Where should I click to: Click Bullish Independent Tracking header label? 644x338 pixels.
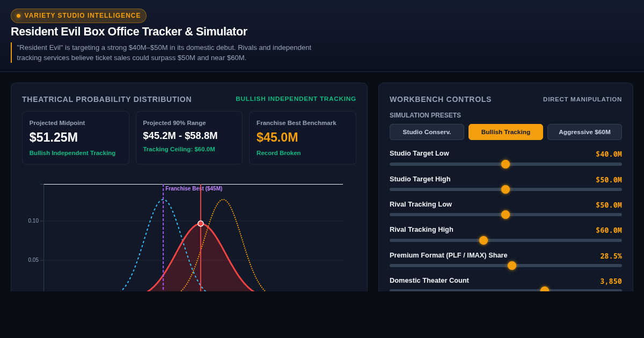pyautogui.click(x=296, y=99)
